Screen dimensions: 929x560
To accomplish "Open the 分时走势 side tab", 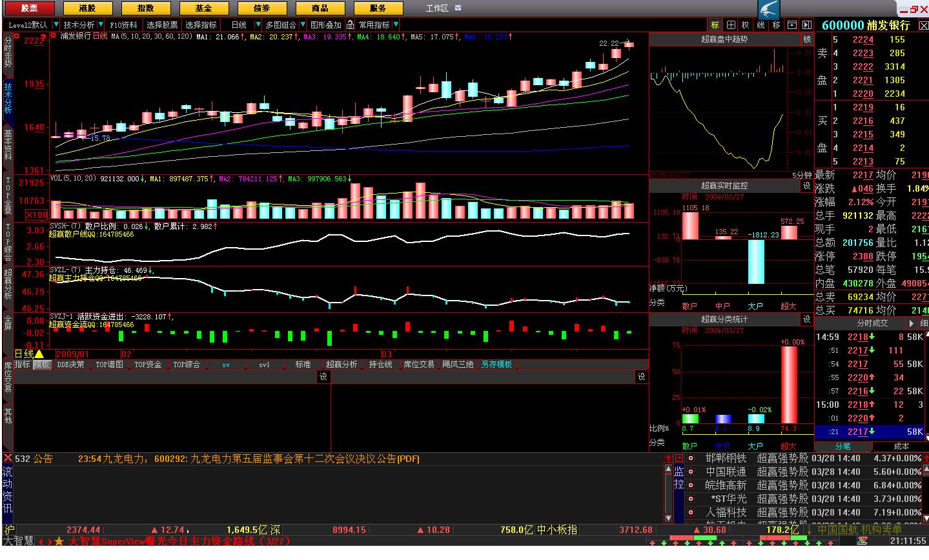I will coord(8,51).
